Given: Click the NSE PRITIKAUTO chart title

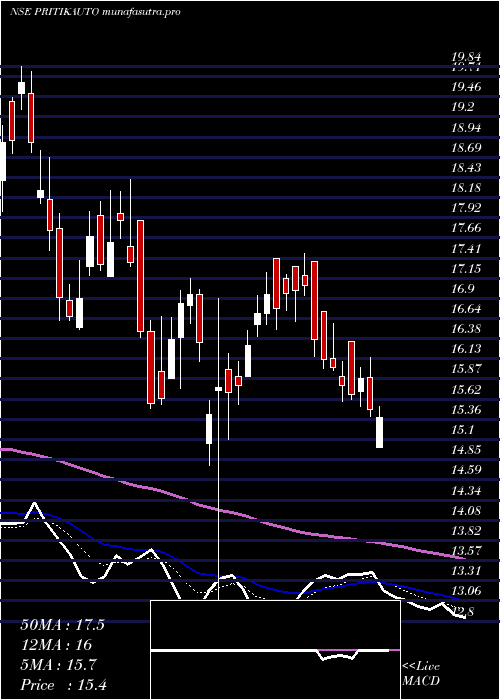Looking at the screenshot, I should (x=95, y=12).
